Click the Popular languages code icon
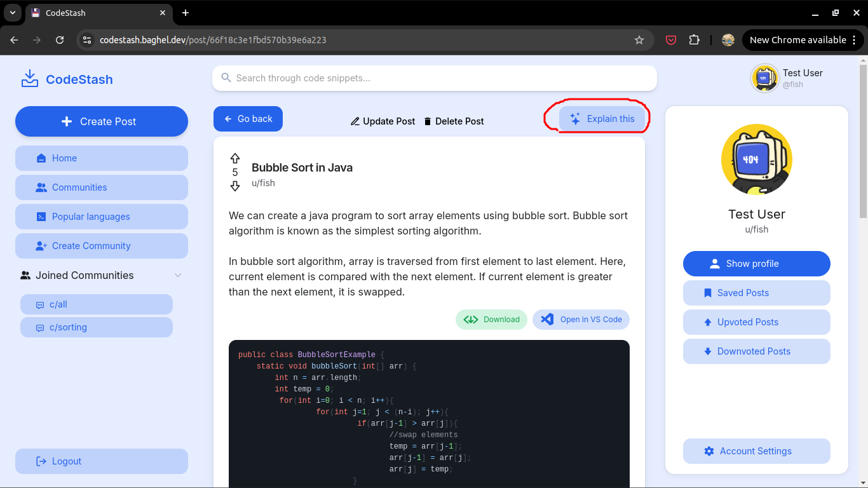 pyautogui.click(x=41, y=216)
